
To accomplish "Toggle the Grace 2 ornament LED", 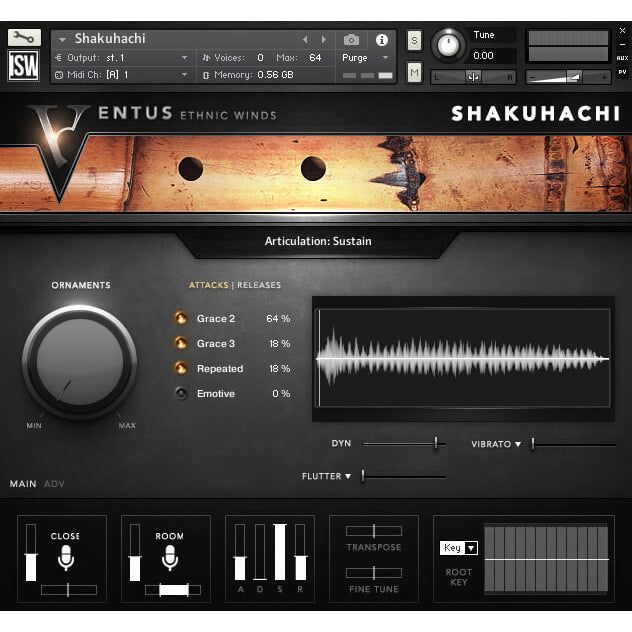I will 181,318.
